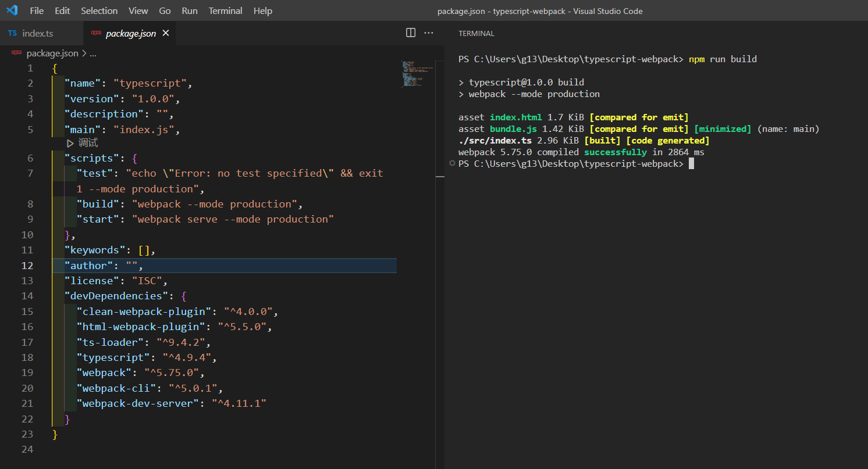Click the "webpack-cli" dependency name
Viewport: 868px width, 469px height.
click(116, 388)
